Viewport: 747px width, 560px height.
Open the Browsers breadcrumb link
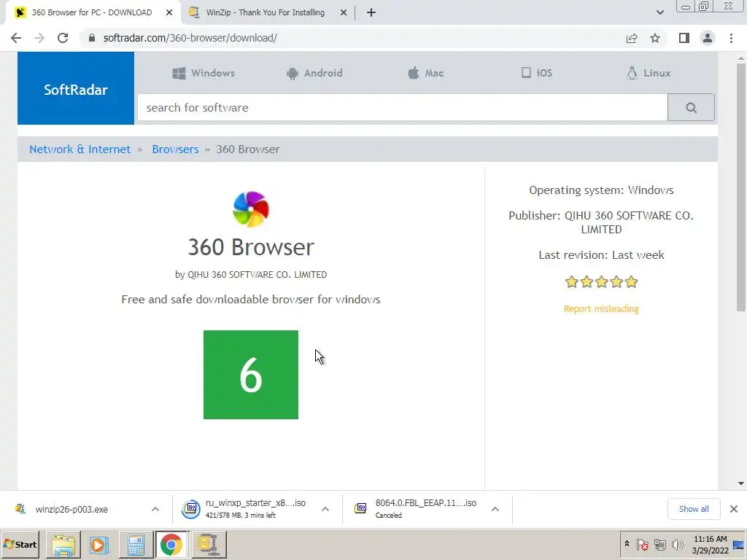coord(175,149)
